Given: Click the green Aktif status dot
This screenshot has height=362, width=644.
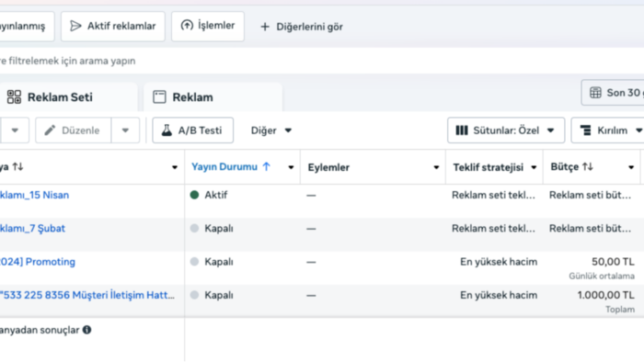Looking at the screenshot, I should (195, 195).
